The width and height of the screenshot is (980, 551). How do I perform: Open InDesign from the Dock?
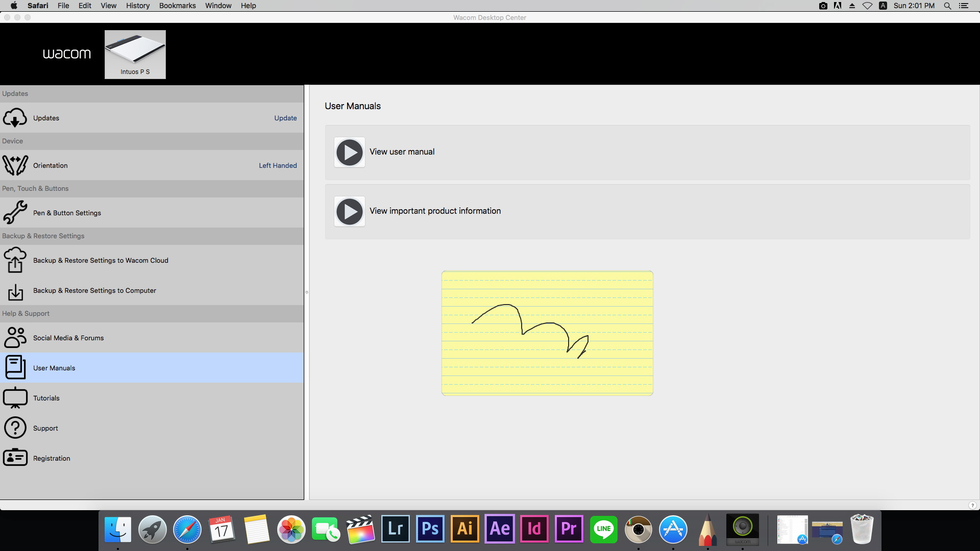click(534, 529)
